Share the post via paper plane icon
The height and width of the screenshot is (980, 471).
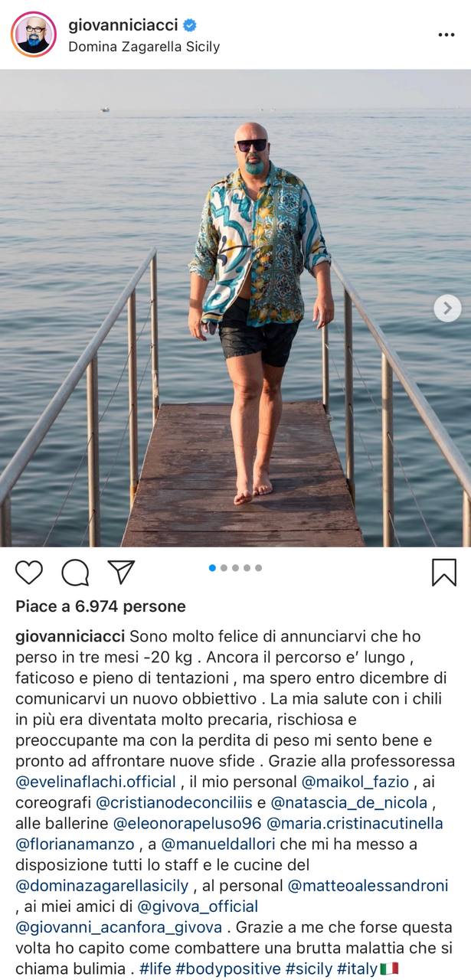[x=121, y=572]
